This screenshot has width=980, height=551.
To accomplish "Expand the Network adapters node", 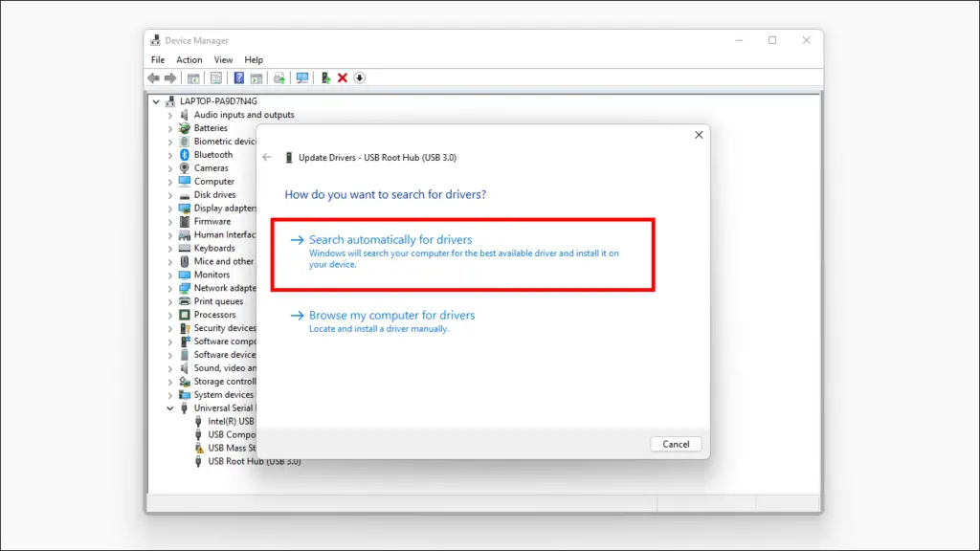I will click(x=170, y=289).
